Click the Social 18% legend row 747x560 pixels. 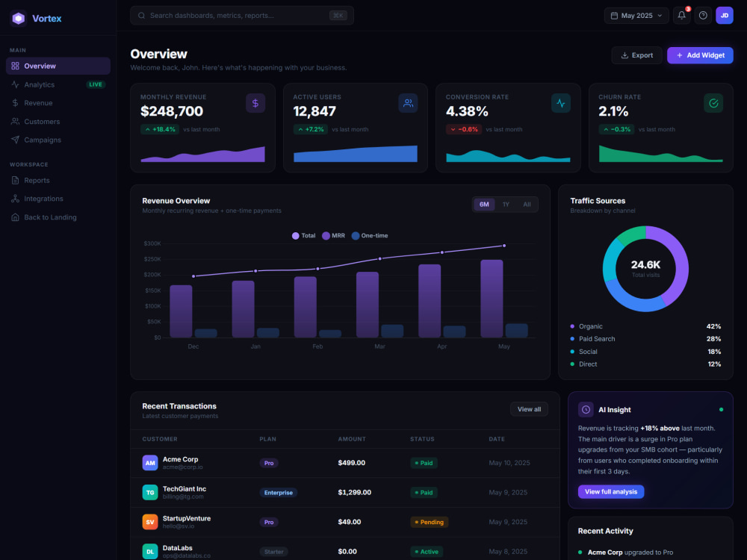pos(645,352)
